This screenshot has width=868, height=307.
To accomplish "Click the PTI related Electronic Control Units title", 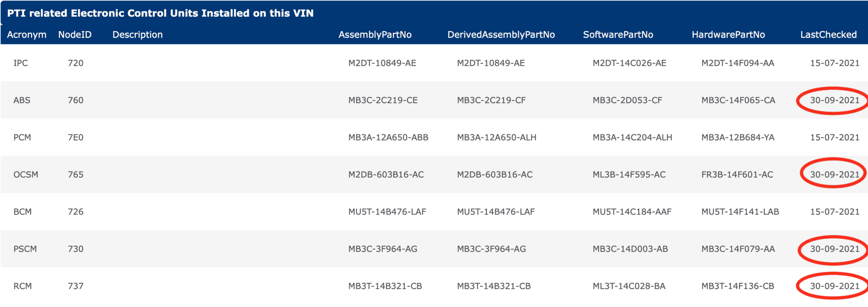I will (160, 13).
